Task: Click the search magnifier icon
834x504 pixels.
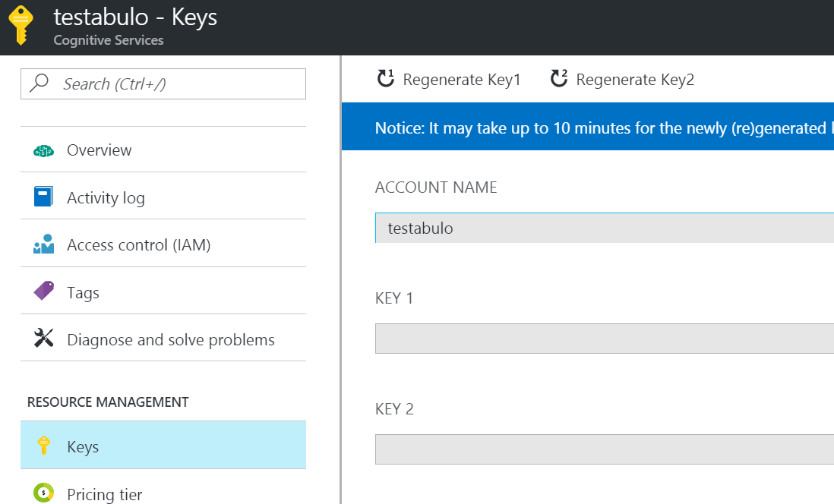Action: pyautogui.click(x=39, y=83)
